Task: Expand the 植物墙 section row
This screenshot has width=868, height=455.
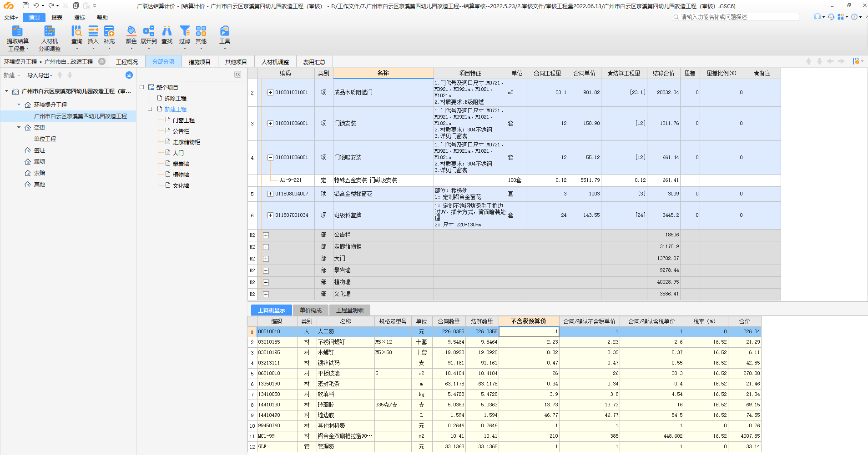Action: coord(266,282)
